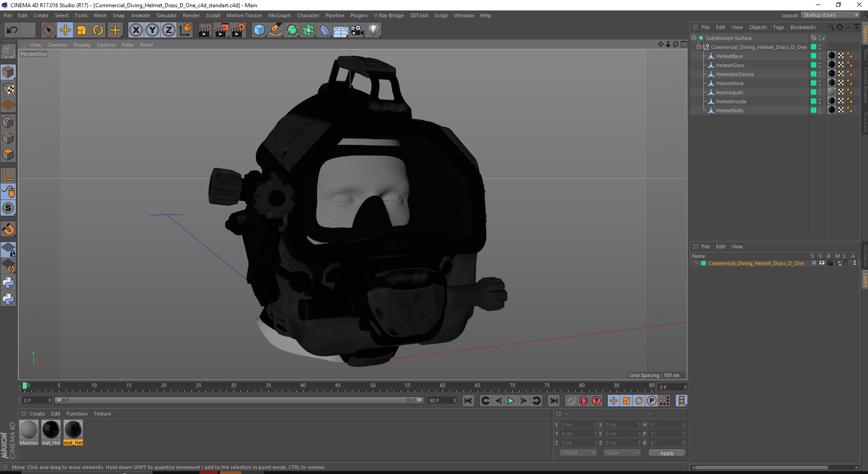
Task: Toggle Subdivision Surface enable checkmark
Action: pyautogui.click(x=824, y=38)
